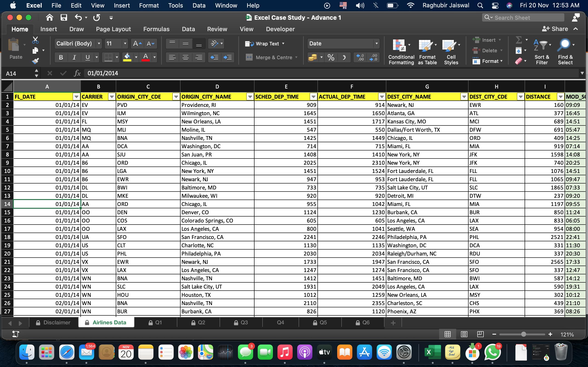The height and width of the screenshot is (367, 588).
Task: Click the Share button
Action: (x=555, y=29)
